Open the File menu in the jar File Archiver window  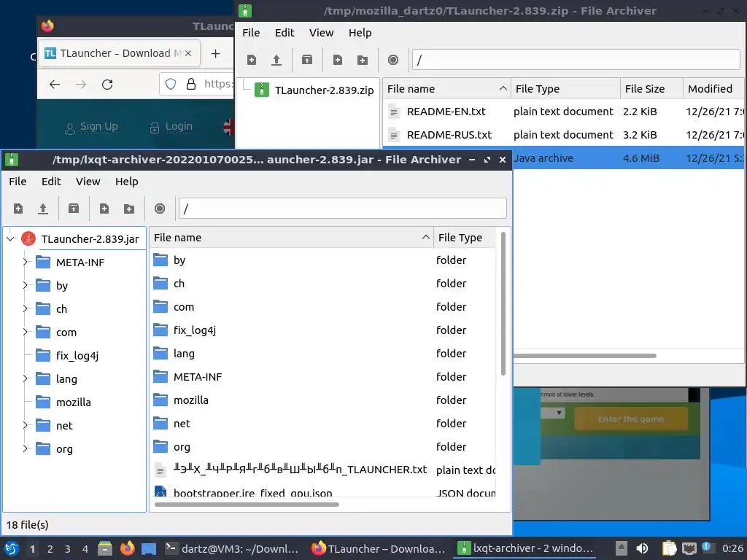tap(18, 182)
